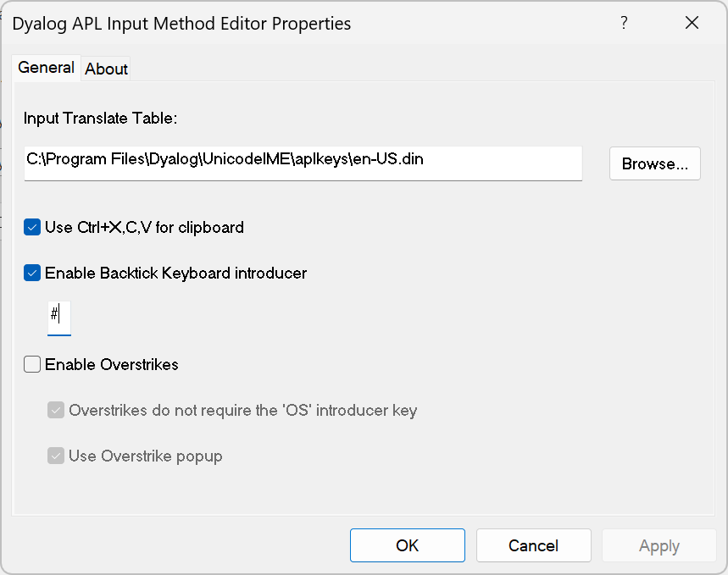Click the 'Enable Backtick Keyboard introducer' label text
Screen dimensions: 728x575
pyautogui.click(x=175, y=273)
